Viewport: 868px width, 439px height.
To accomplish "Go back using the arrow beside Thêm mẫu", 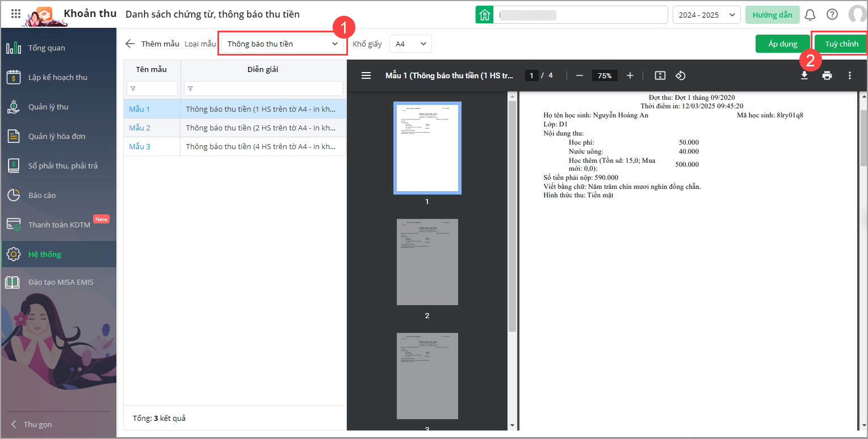I will point(131,44).
